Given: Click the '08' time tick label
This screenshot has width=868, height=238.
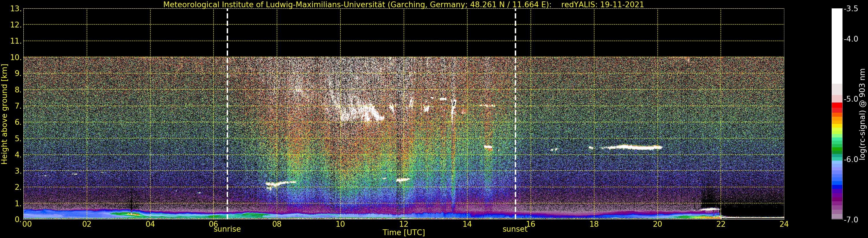Looking at the screenshot, I should 277,224.
